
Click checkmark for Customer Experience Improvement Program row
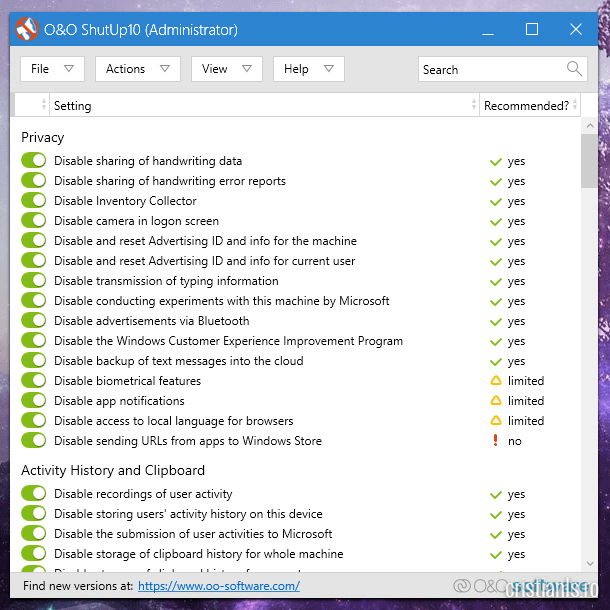click(496, 342)
